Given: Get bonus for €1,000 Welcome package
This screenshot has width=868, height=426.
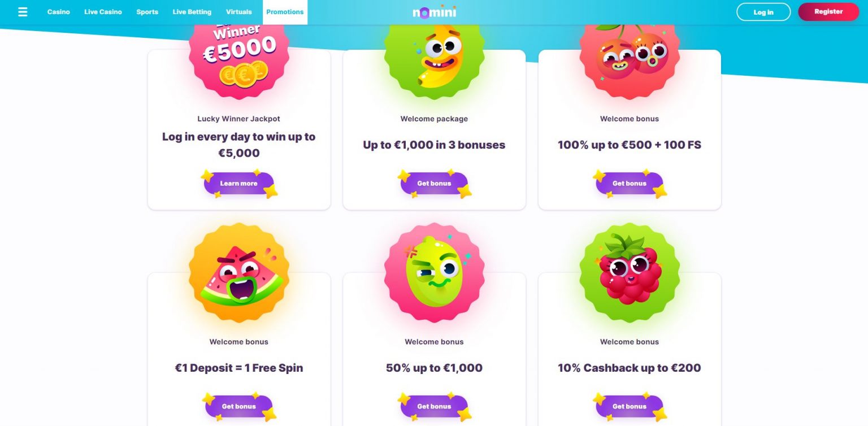Looking at the screenshot, I should (434, 184).
